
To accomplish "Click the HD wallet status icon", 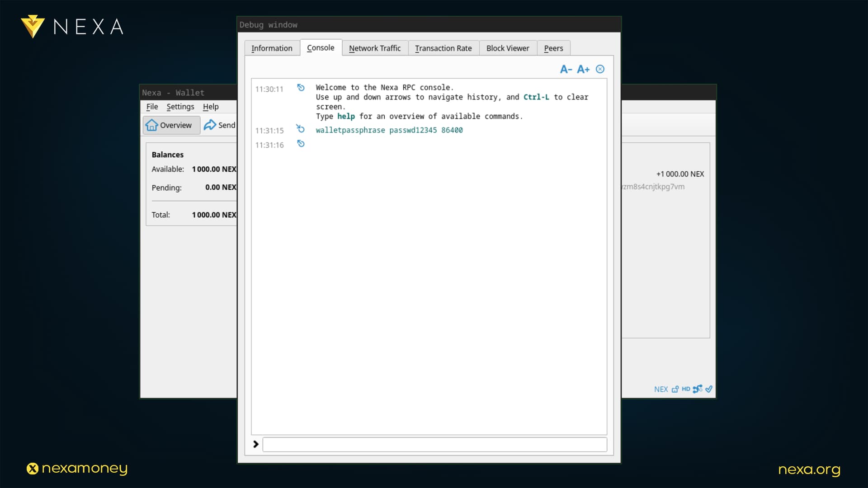I will (686, 389).
